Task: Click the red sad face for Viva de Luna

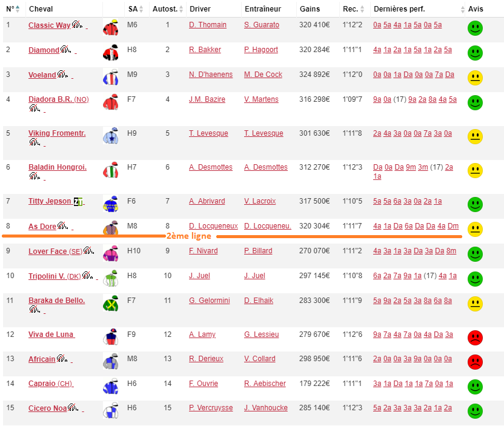Action: [475, 338]
